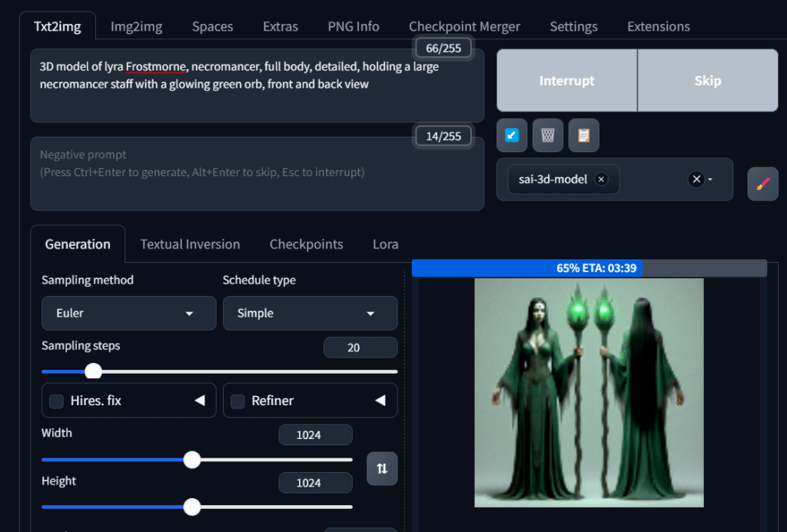The image size is (787, 532).
Task: Click the trash clear-prompt icon
Action: click(x=547, y=135)
